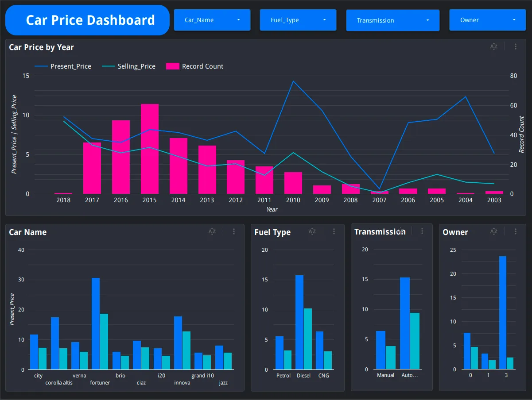The width and height of the screenshot is (532, 400).
Task: Click the city Present_Price bar
Action: pos(34,352)
